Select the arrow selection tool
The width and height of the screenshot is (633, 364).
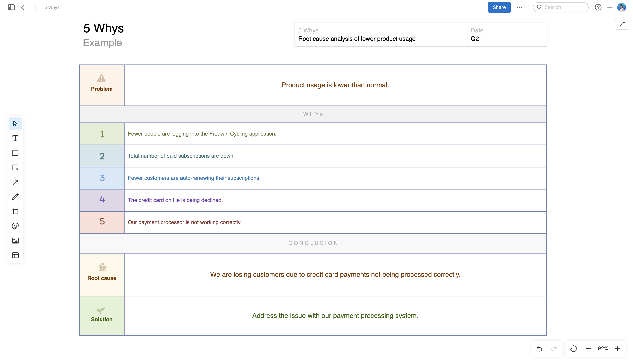(x=15, y=123)
